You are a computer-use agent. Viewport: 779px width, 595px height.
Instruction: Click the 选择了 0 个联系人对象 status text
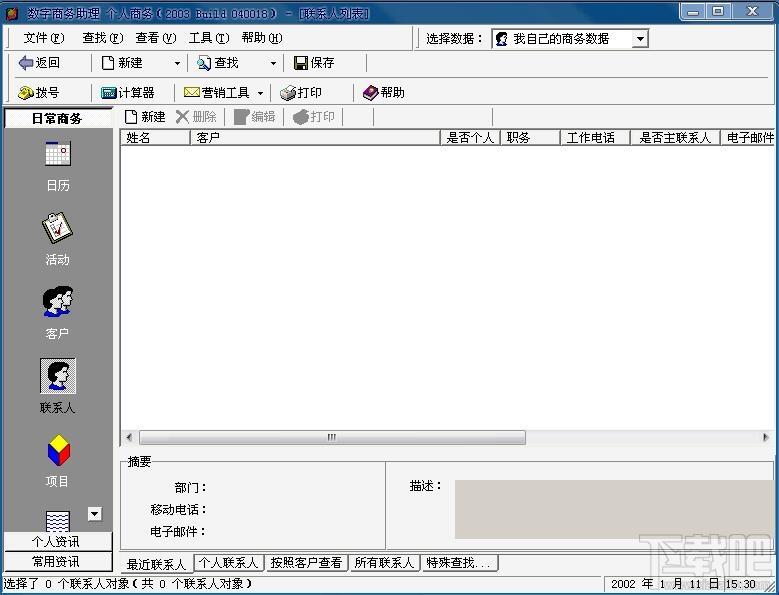128,584
